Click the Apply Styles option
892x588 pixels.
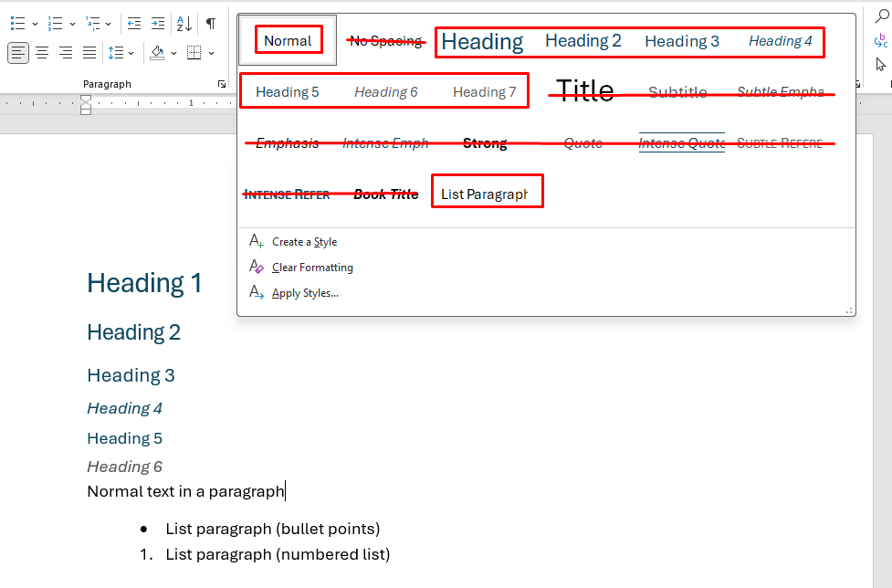click(305, 293)
